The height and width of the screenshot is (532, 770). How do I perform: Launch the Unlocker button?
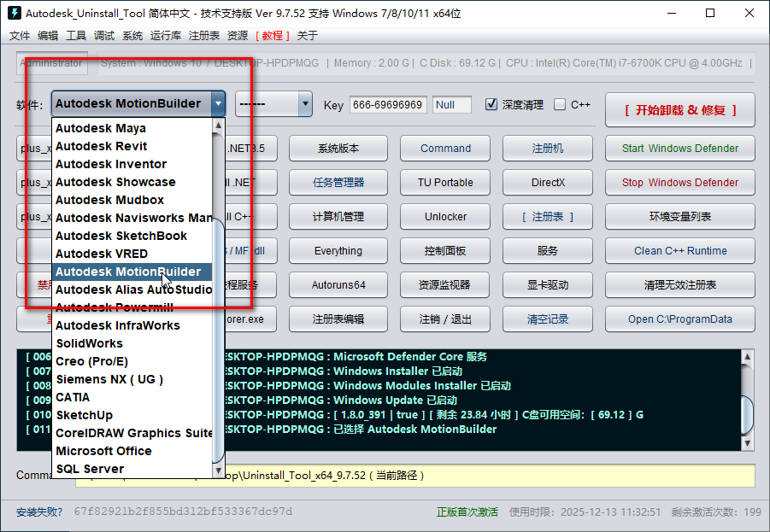(x=445, y=216)
